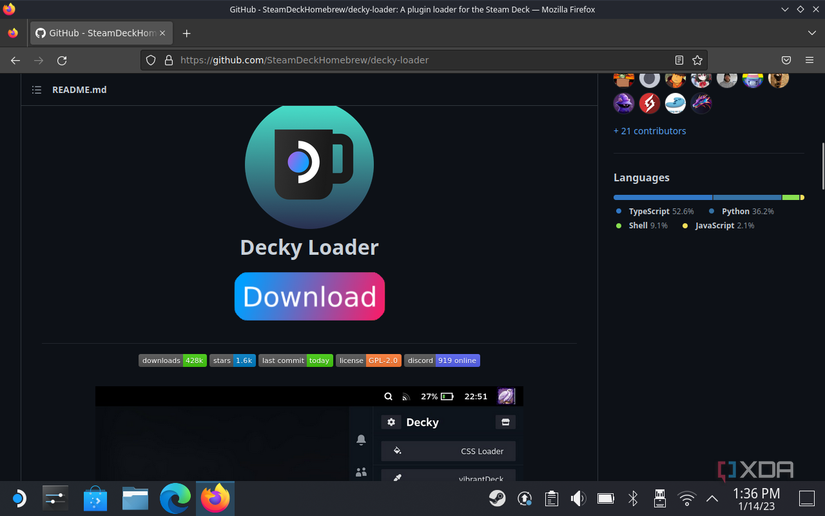Screen dimensions: 825x516
Task: Go back to the previous page
Action: tap(15, 60)
